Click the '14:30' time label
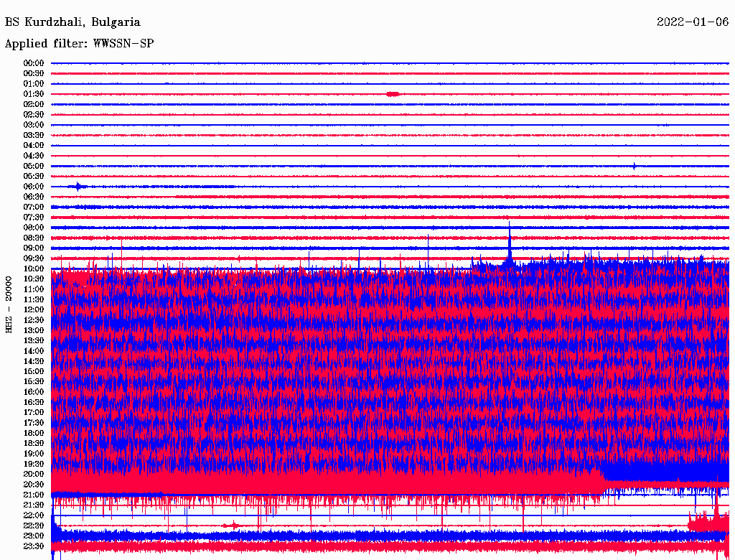 click(34, 360)
